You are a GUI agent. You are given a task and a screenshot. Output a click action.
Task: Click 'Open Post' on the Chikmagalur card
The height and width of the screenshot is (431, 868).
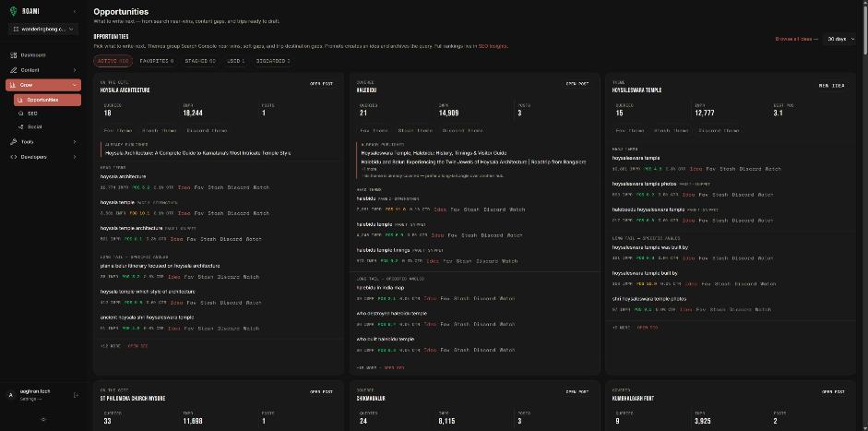(577, 392)
